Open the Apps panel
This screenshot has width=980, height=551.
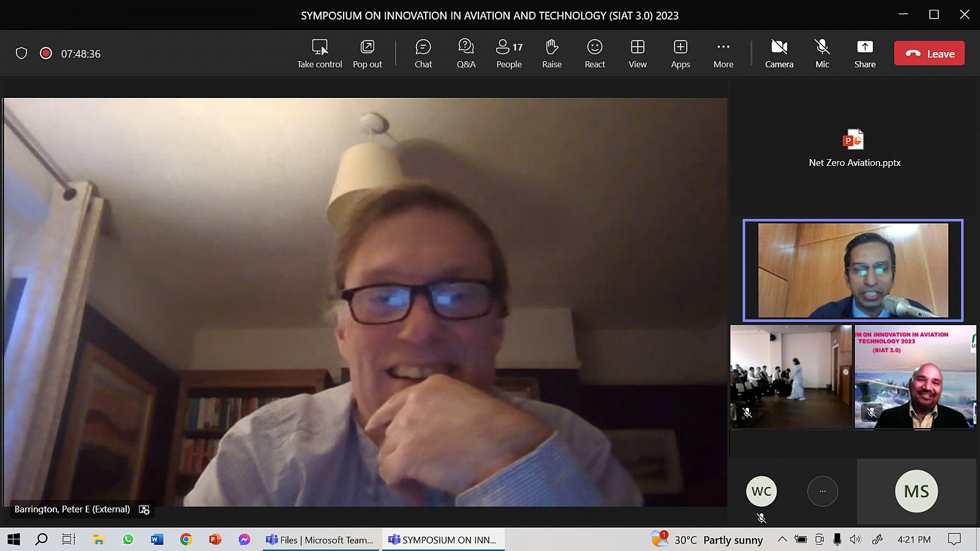(680, 53)
